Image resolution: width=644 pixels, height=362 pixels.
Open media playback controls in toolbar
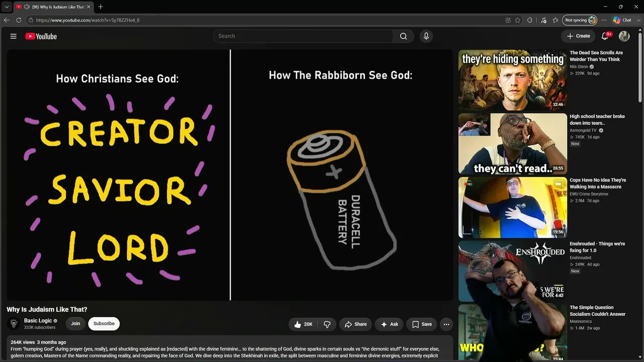(x=543, y=20)
